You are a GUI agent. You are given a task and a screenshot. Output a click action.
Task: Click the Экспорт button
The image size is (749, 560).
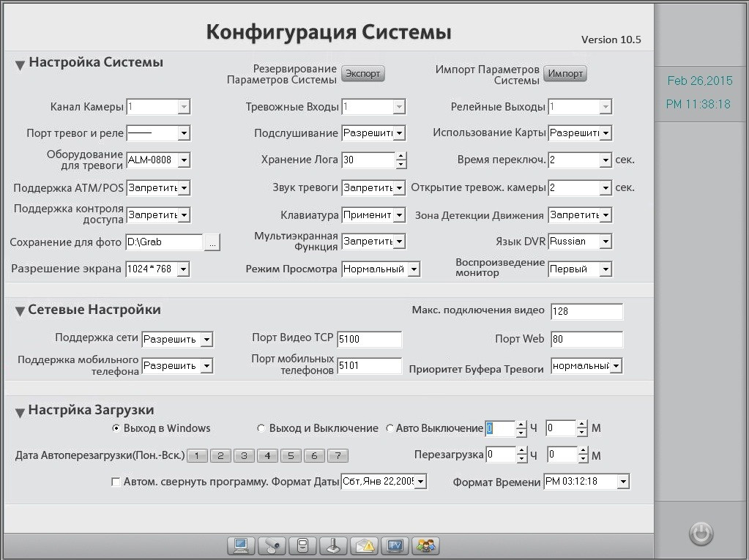coord(362,74)
